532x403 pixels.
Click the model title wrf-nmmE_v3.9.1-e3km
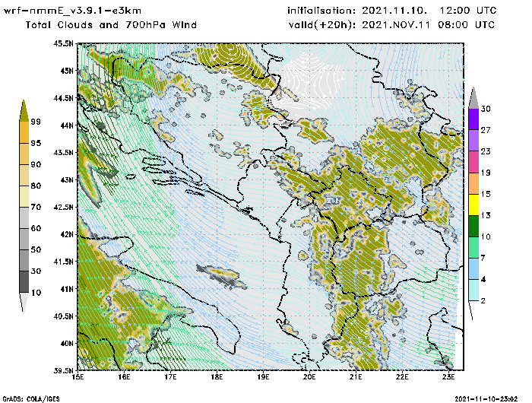[x=72, y=11]
